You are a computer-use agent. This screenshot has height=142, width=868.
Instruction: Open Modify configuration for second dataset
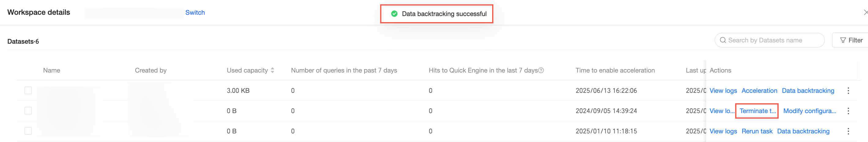tap(809, 111)
